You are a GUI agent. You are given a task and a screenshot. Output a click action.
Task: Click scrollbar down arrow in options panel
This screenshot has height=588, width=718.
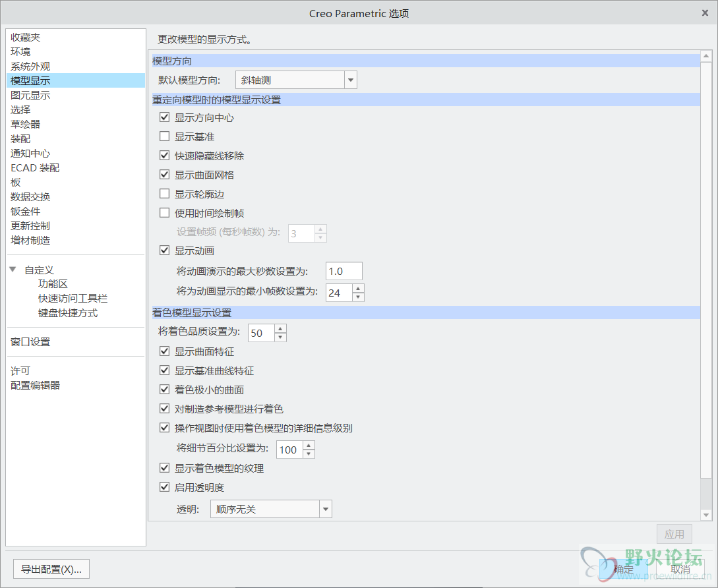pos(706,515)
